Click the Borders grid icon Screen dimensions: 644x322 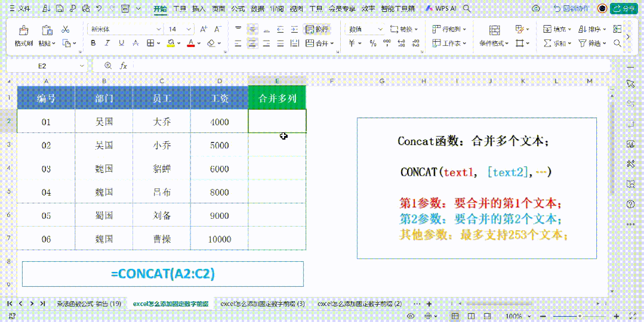(x=151, y=43)
